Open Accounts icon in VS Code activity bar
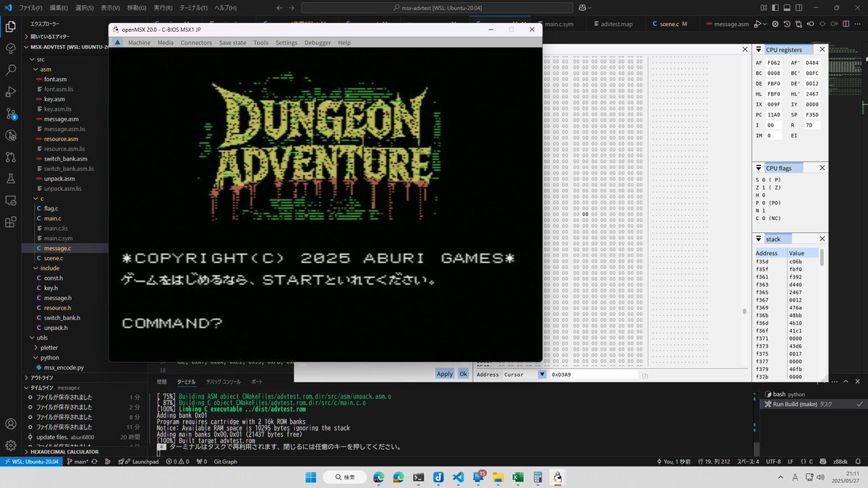Image resolution: width=868 pixels, height=488 pixels. (11, 424)
